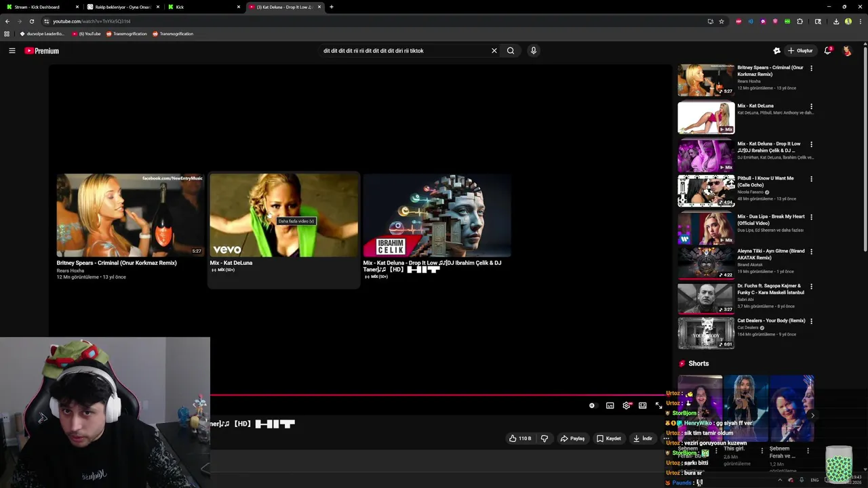Reload the page with the refresh icon
Image resolution: width=868 pixels, height=488 pixels.
pyautogui.click(x=31, y=21)
